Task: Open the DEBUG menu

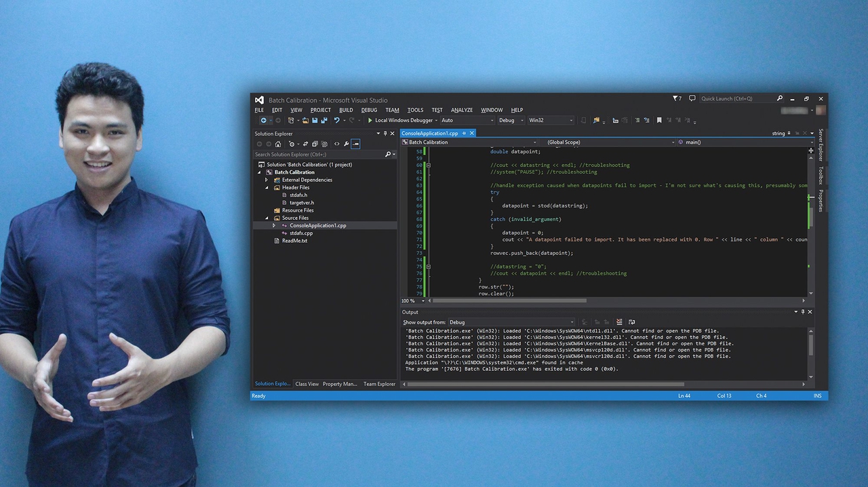Action: (x=369, y=110)
